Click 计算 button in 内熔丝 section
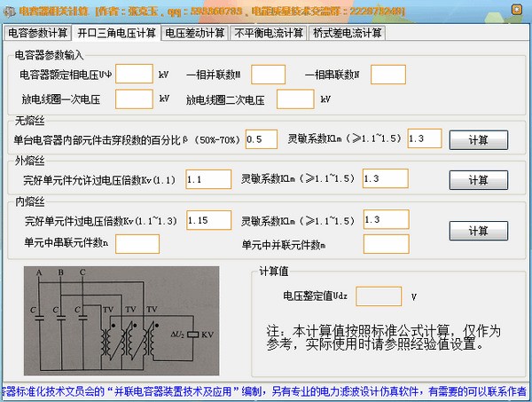The height and width of the screenshot is (402, 532). tap(479, 231)
